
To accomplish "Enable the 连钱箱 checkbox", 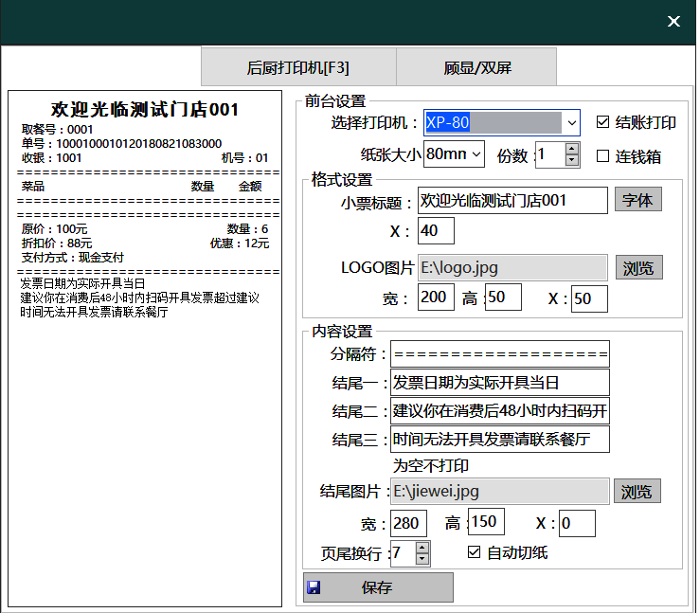I will [602, 156].
